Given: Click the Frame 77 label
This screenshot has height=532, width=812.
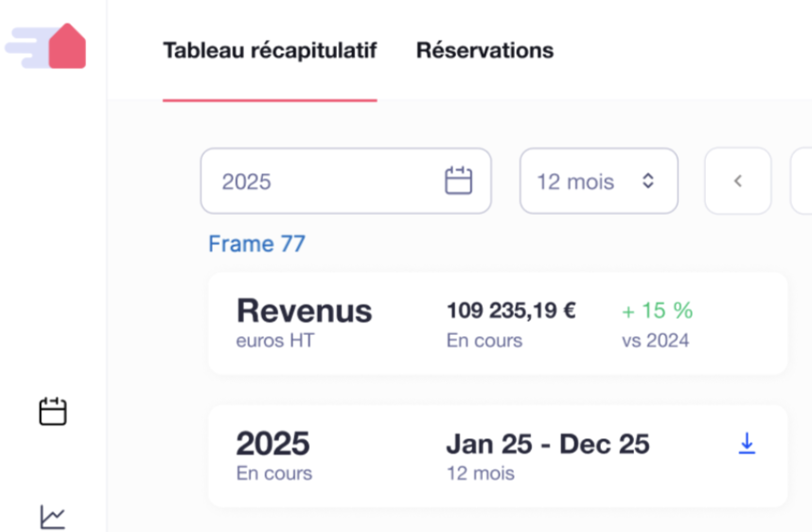Looking at the screenshot, I should (256, 244).
